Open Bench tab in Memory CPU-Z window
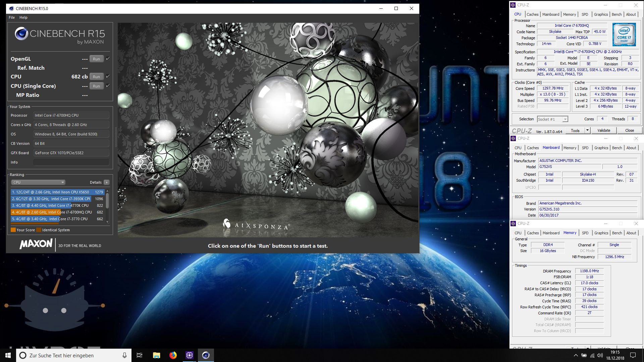This screenshot has width=644, height=362. (x=617, y=233)
